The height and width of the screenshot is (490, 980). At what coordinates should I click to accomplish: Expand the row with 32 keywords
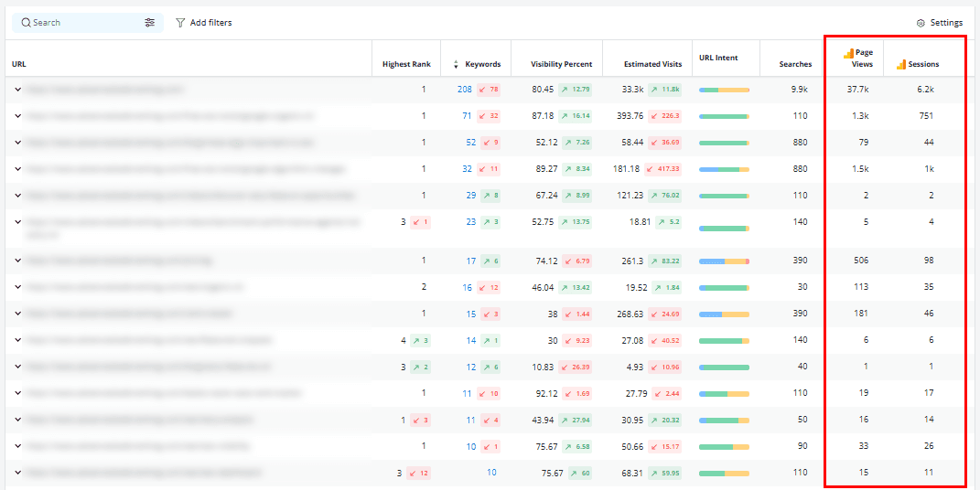tap(18, 169)
